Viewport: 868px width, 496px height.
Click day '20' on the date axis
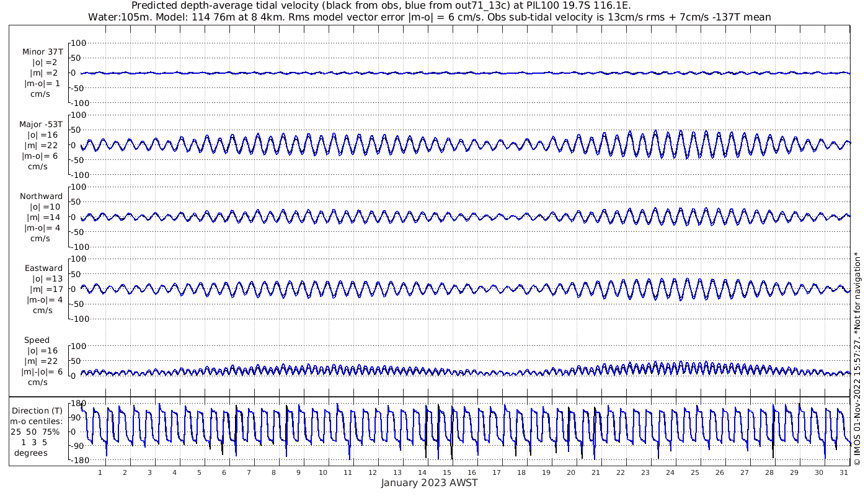pos(571,472)
